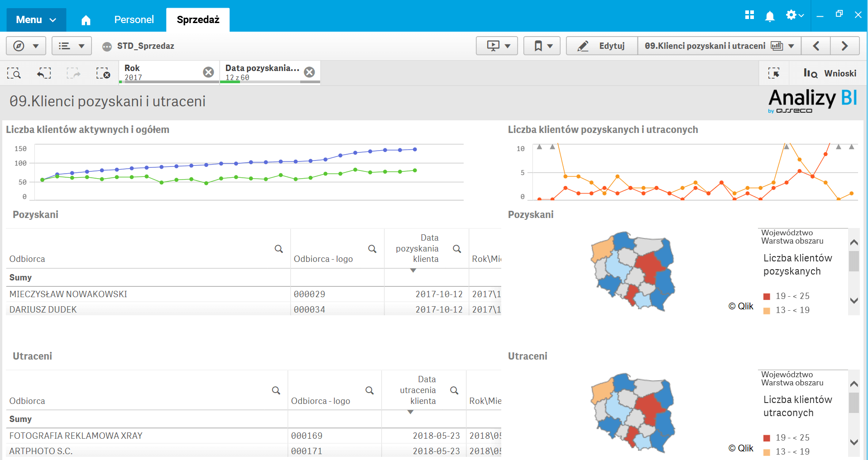
Task: Search Odbiorca column in Utraceni table
Action: click(x=276, y=390)
